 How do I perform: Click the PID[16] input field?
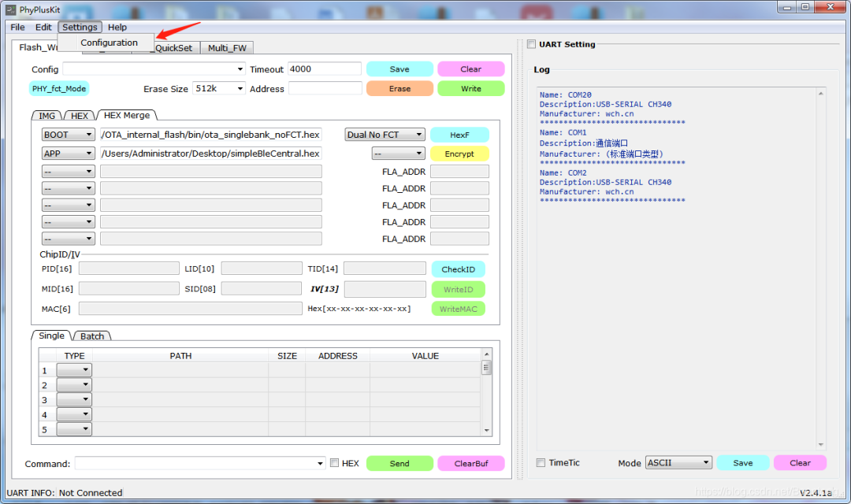[128, 269]
